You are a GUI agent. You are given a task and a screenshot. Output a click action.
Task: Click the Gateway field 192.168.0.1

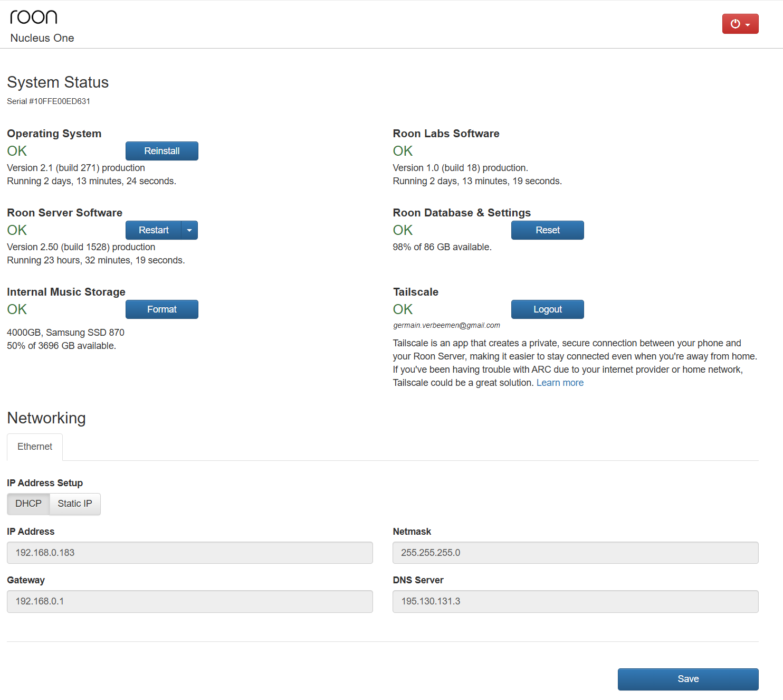[190, 601]
